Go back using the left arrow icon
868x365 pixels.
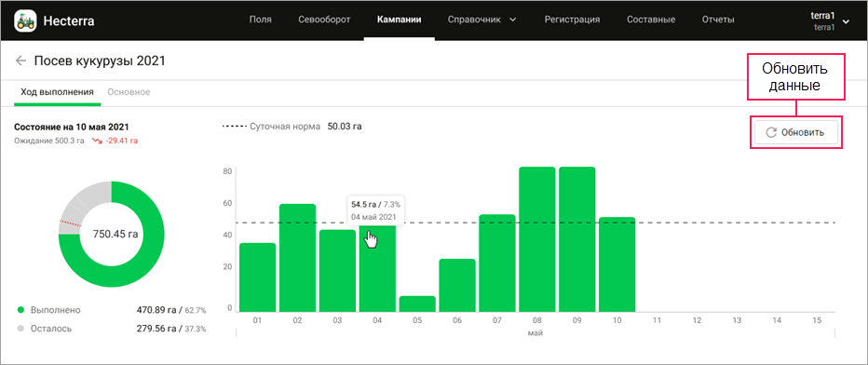21,61
